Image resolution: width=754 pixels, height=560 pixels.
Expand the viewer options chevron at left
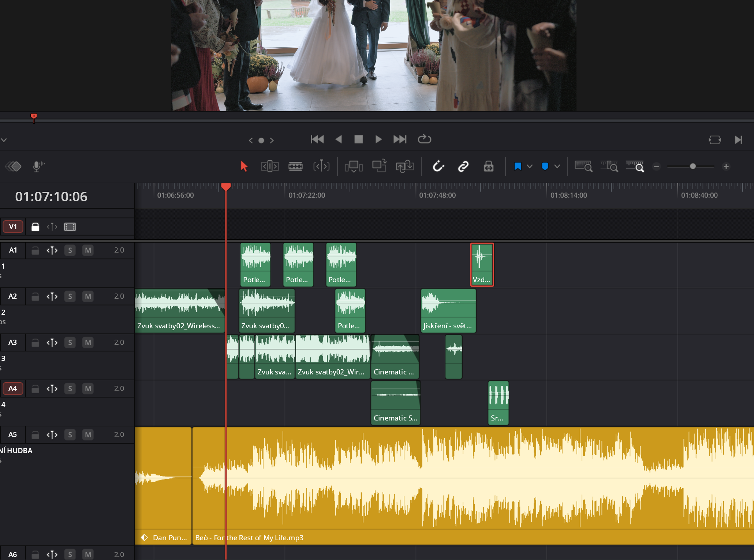tap(4, 140)
